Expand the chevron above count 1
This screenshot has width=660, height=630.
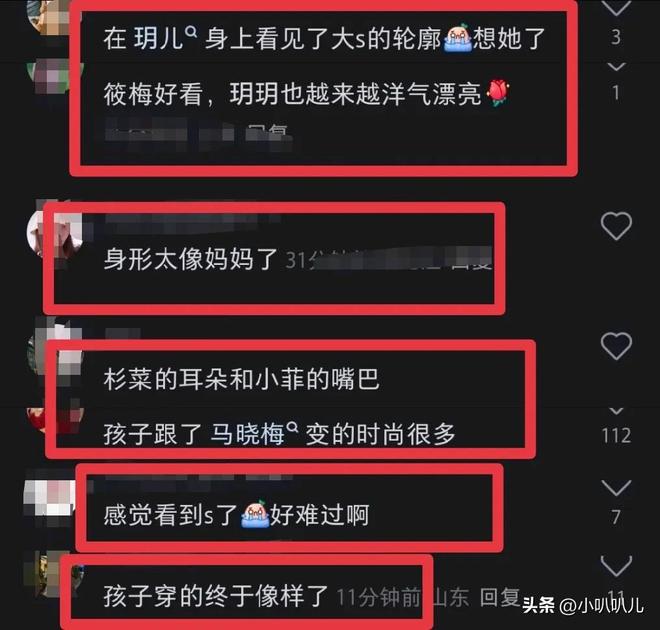(616, 66)
